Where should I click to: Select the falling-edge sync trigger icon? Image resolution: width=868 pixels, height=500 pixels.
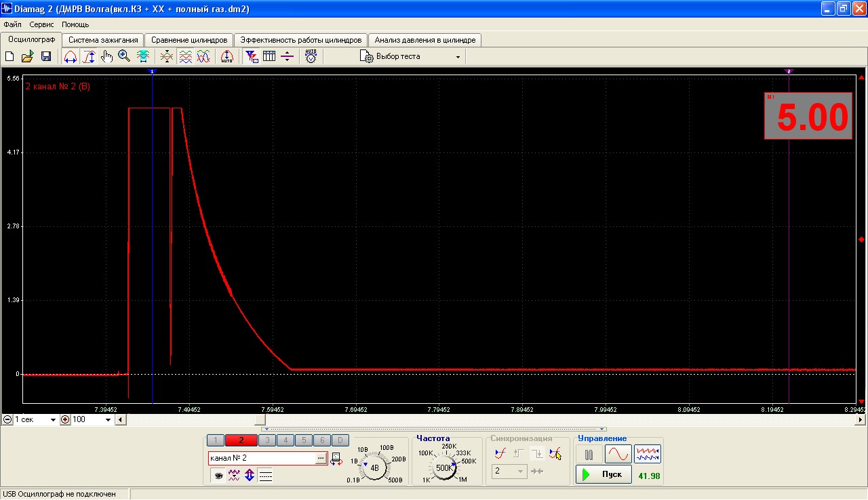pyautogui.click(x=555, y=453)
